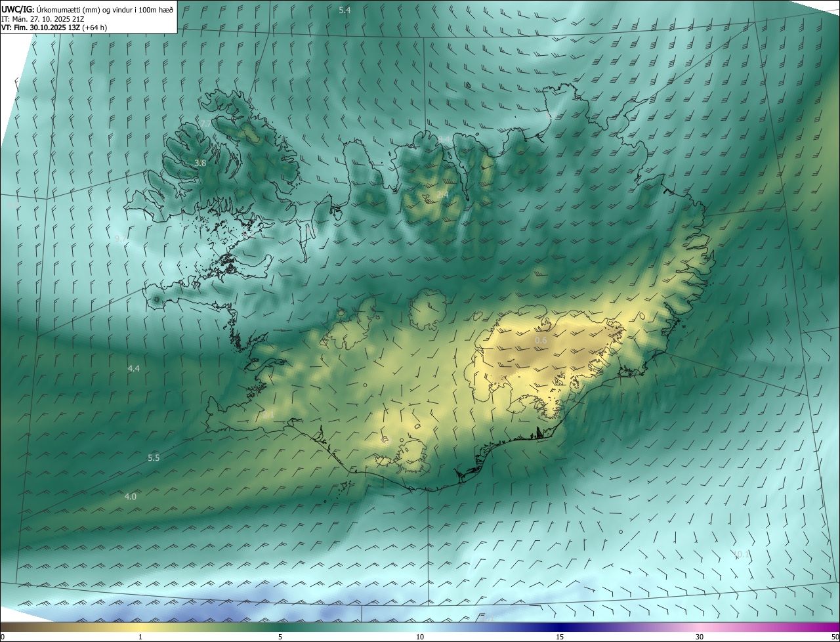Viewport: 840px width, 642px height.
Task: Click the 10.1 value label in the southeast ocean
Action: (x=742, y=555)
